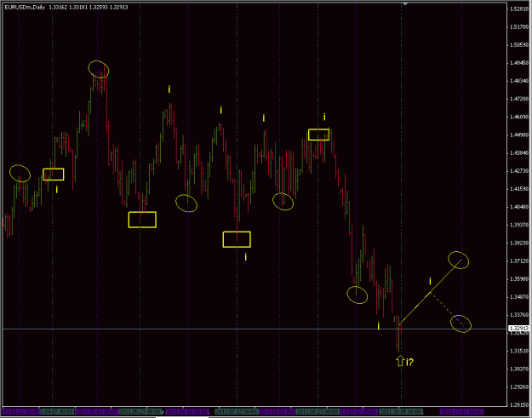Click the EURUSDm,Daily chart title text
Viewport: 532px width, 418px height.
(x=25, y=7)
